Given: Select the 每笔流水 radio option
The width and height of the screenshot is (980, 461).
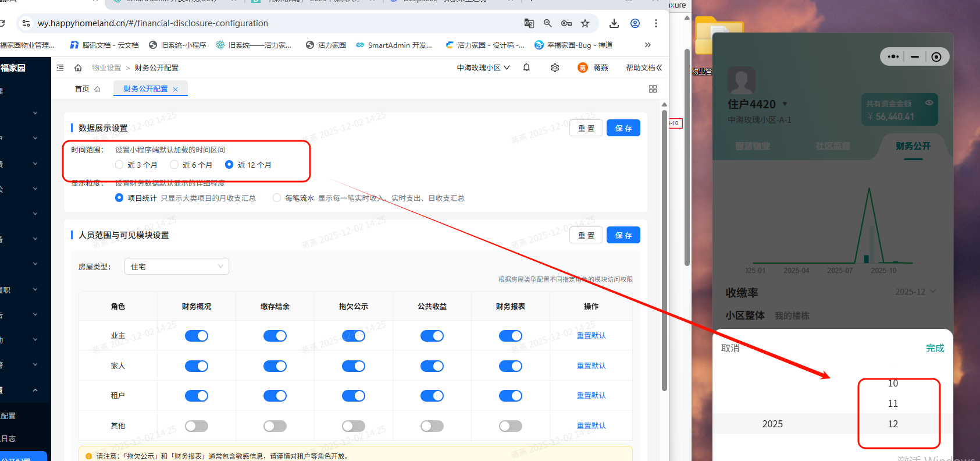Looking at the screenshot, I should [277, 198].
